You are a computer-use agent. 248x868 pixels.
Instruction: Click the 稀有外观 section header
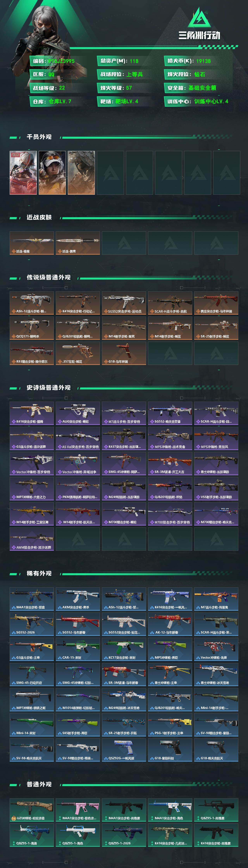coord(39,573)
